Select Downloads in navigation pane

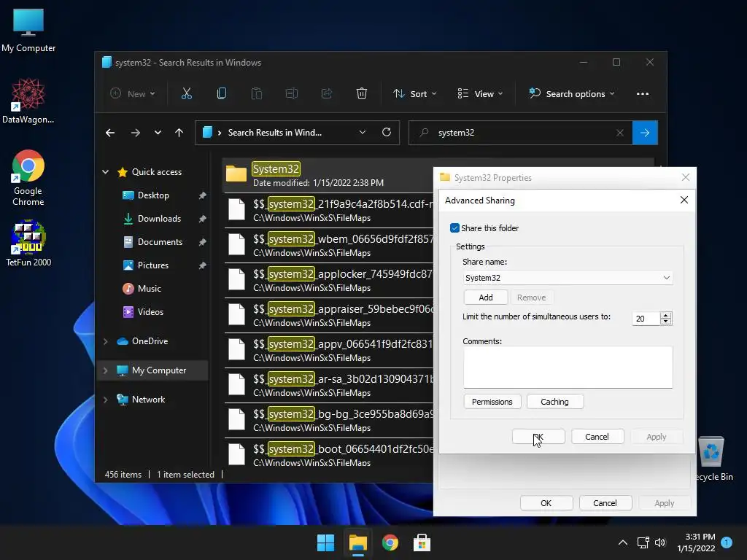click(x=159, y=219)
